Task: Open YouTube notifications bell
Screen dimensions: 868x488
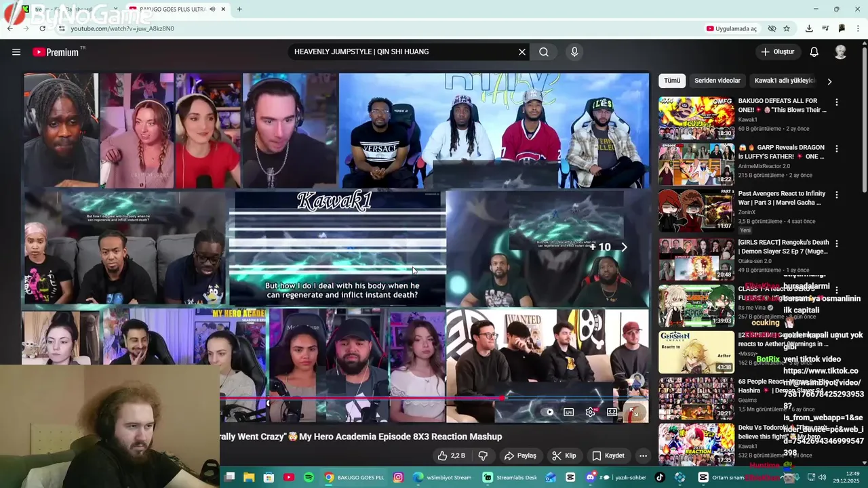Action: point(814,52)
